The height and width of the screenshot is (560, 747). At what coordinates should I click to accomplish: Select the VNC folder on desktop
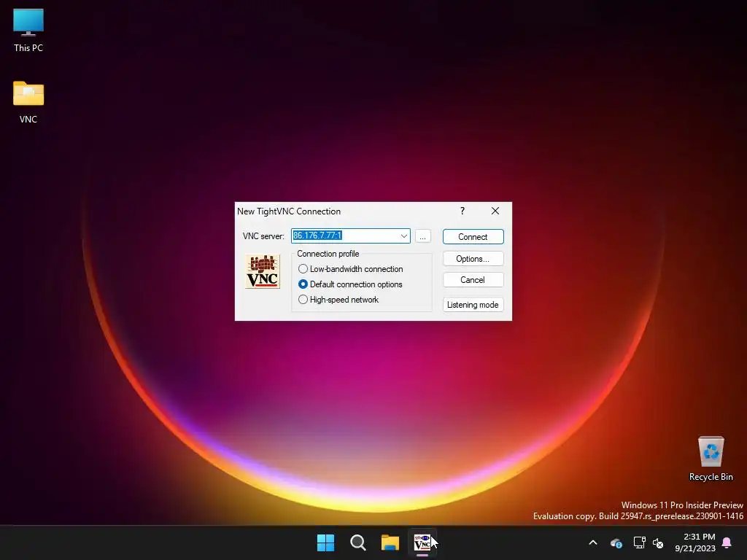[28, 102]
